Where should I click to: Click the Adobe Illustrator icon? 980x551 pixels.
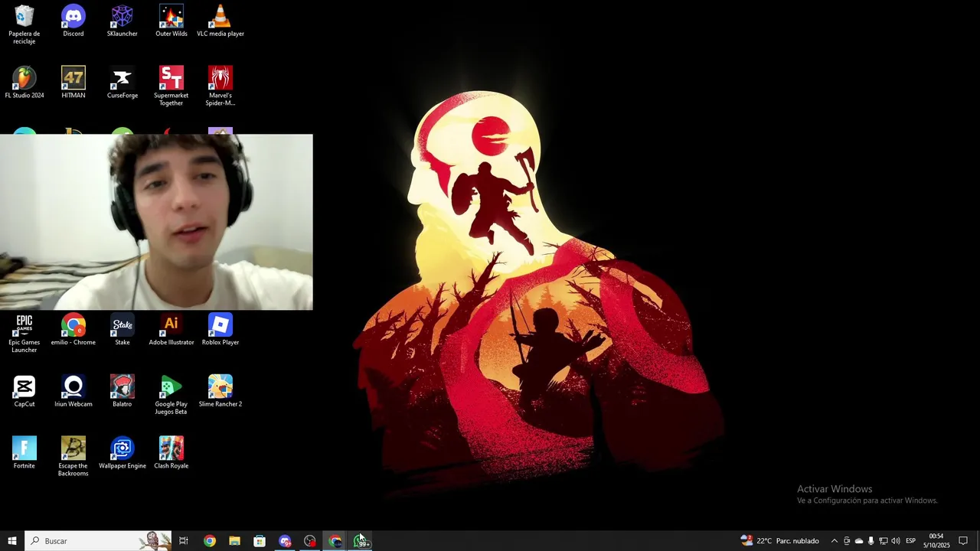(x=171, y=330)
